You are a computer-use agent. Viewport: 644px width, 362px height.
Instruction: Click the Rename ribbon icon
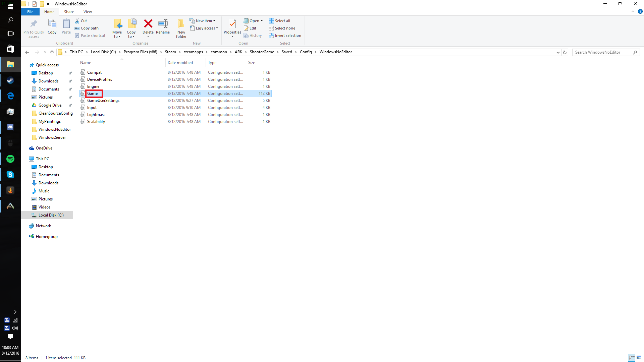[163, 24]
